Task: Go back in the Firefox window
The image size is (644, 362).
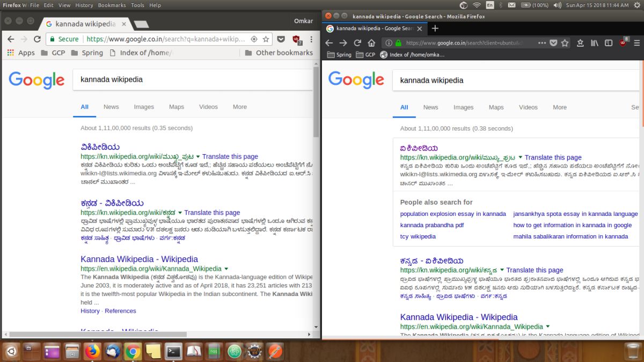Action: tap(329, 43)
